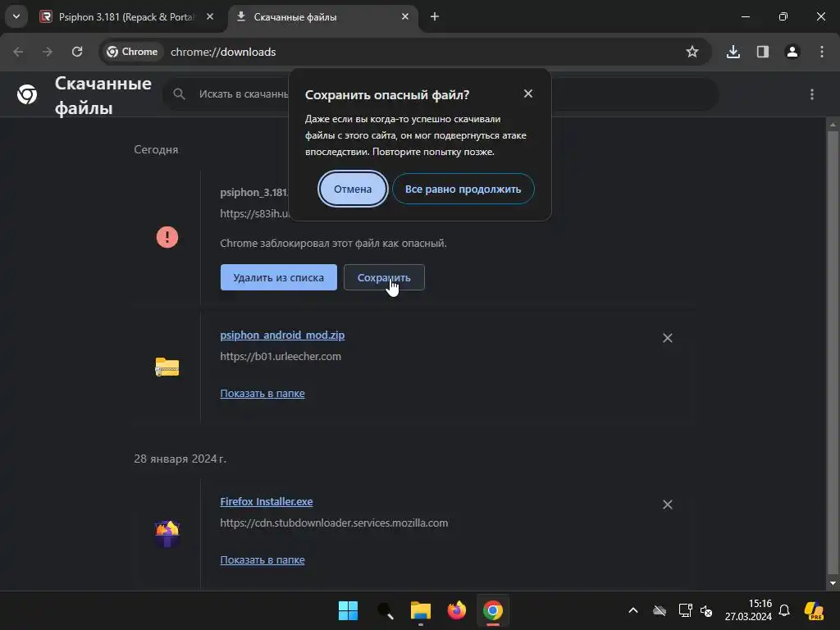840x630 pixels.
Task: Click the page scrollbar up arrow
Action: coord(833,125)
